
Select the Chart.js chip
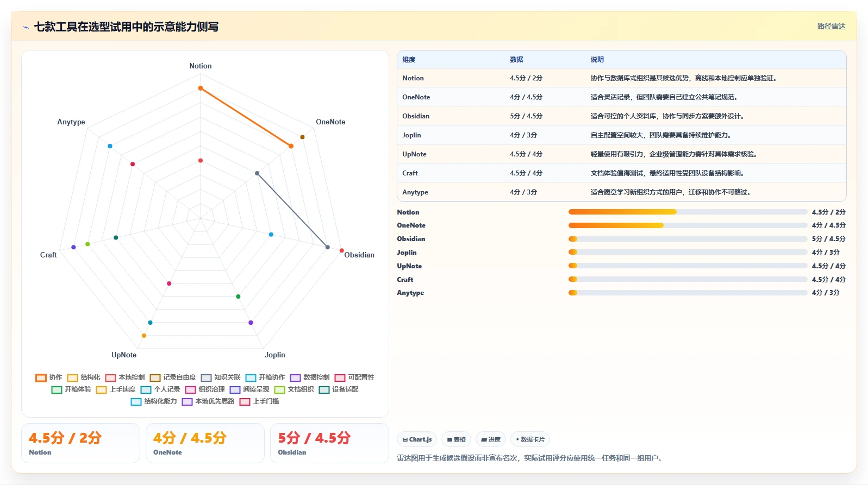(417, 439)
